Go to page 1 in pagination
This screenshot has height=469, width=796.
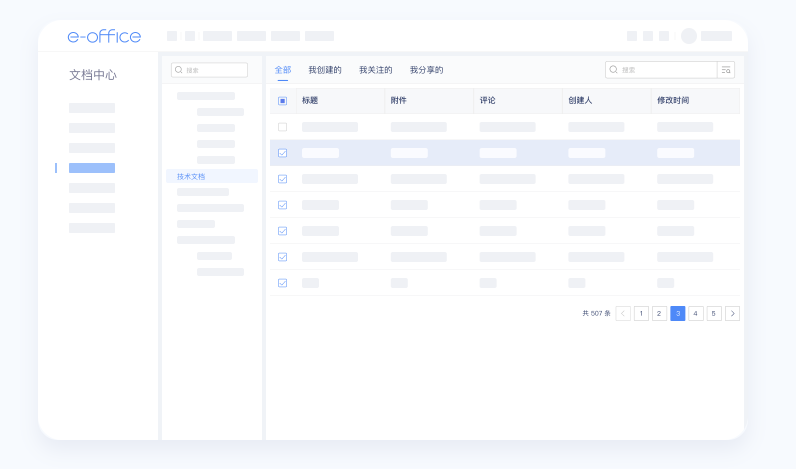[x=641, y=313]
